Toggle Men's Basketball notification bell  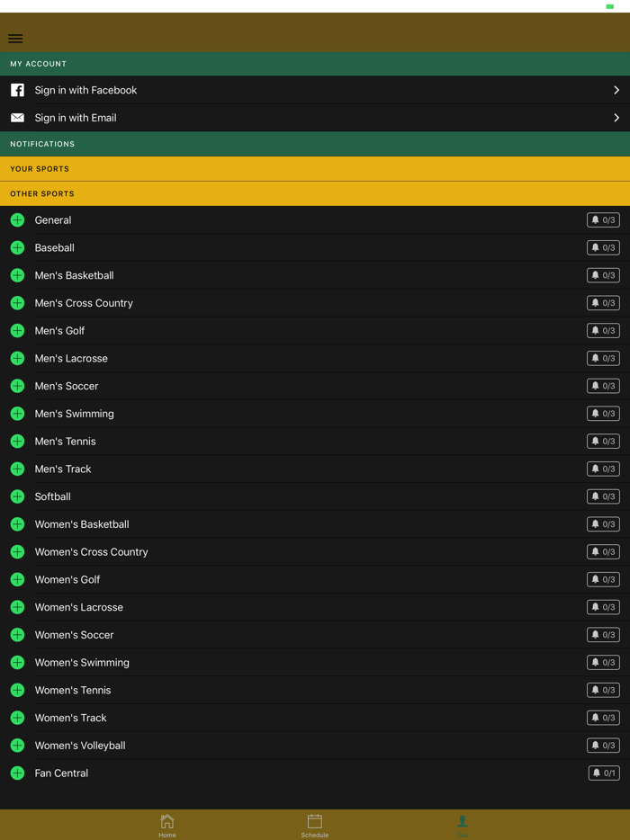click(603, 275)
